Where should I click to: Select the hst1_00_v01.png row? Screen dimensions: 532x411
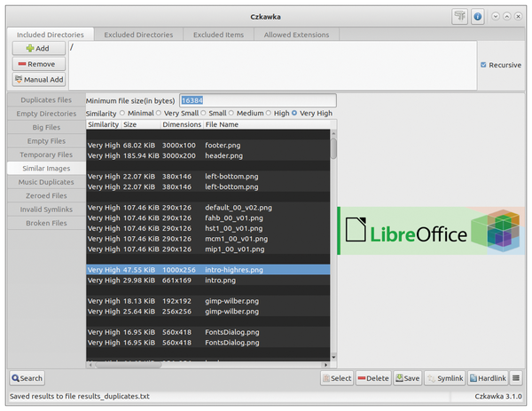[x=208, y=228]
